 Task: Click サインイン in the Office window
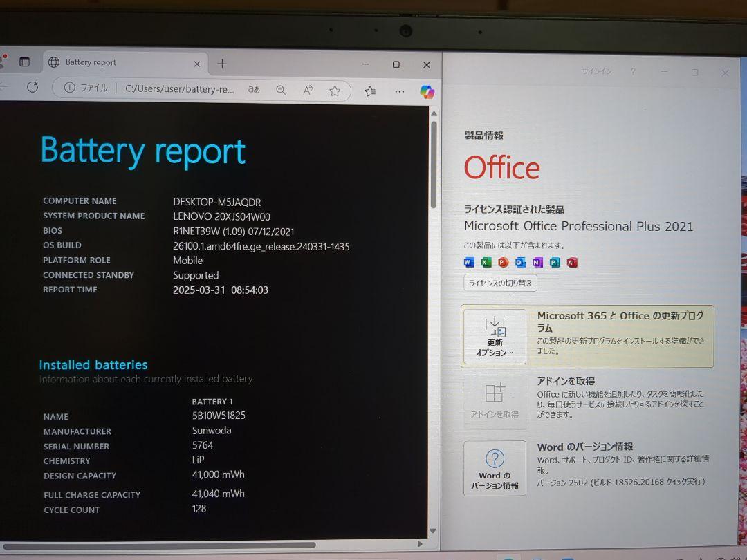[x=596, y=71]
